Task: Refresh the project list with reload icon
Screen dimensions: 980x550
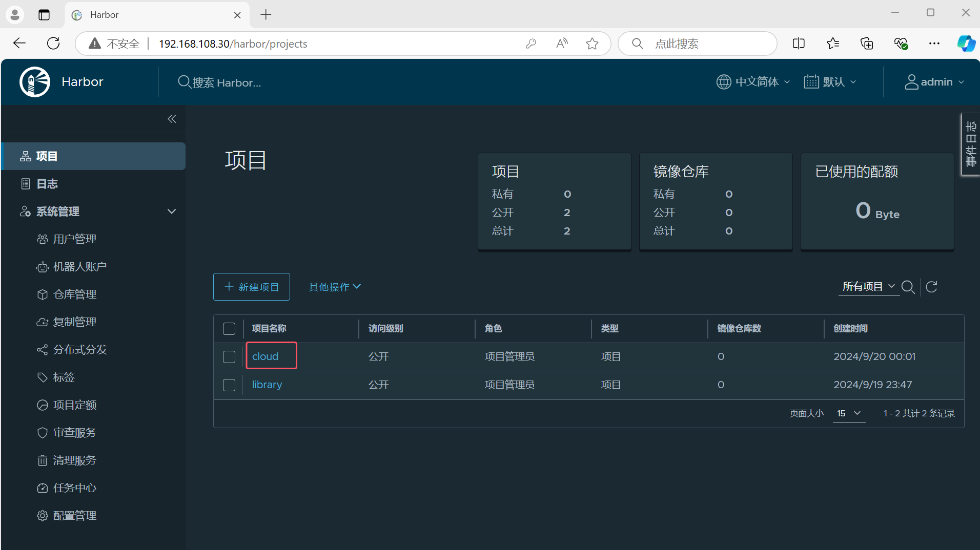Action: click(932, 287)
